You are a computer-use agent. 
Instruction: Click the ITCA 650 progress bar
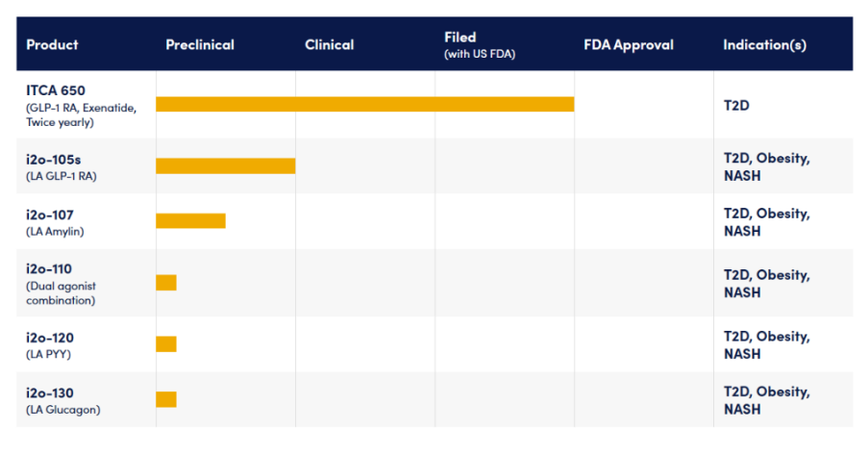click(364, 104)
